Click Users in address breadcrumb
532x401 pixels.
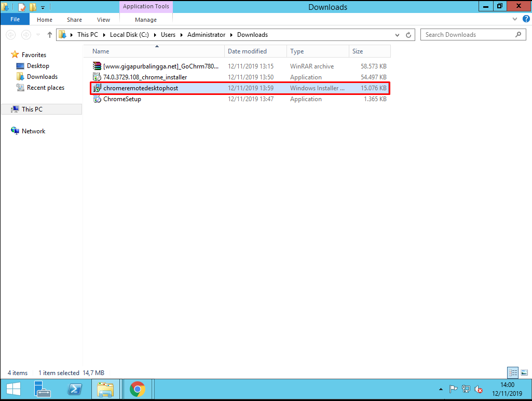168,35
